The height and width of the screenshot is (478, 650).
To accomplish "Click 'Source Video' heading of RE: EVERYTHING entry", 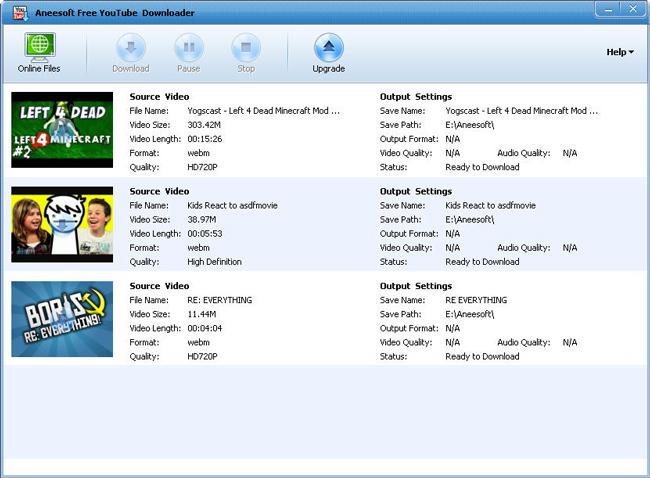I will [x=159, y=286].
